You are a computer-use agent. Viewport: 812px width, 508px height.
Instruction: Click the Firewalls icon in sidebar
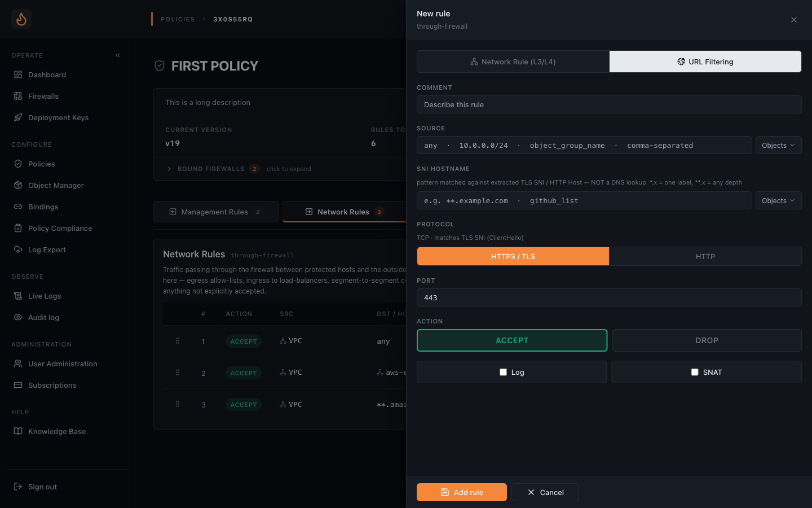[x=18, y=96]
